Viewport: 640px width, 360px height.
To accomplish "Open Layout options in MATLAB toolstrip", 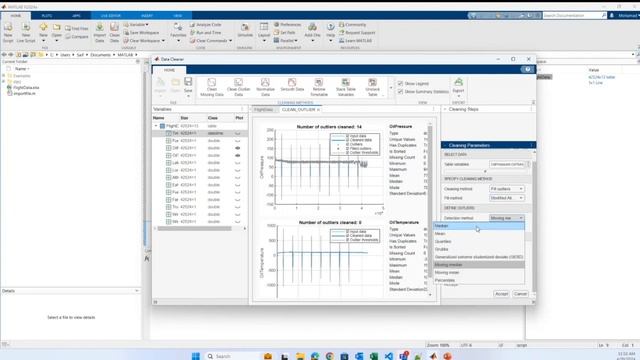I will pos(264,32).
